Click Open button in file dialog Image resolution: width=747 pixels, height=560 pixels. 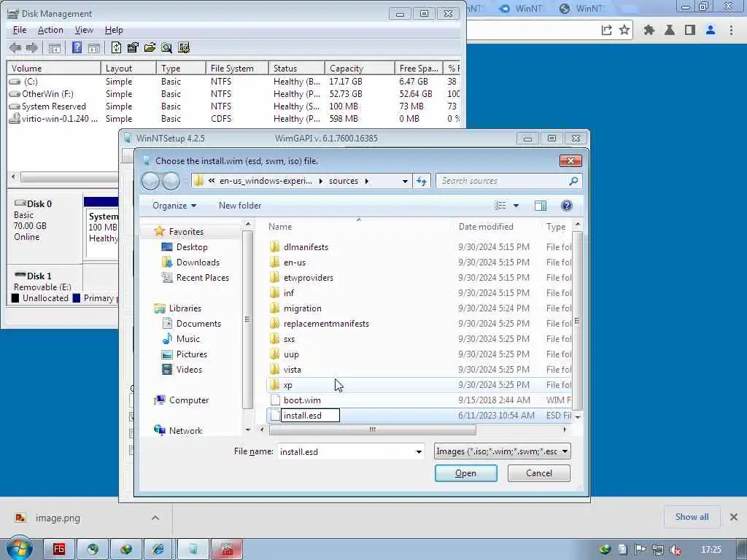466,473
